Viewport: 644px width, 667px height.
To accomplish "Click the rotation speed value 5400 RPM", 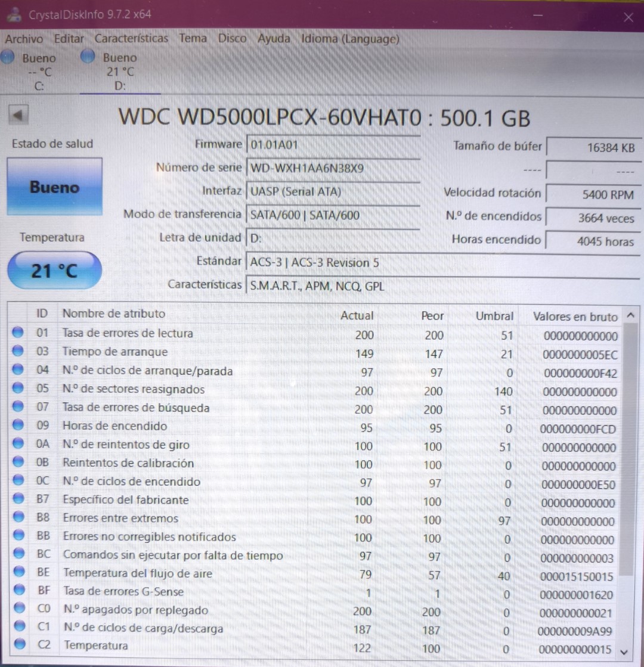I will coord(594,194).
